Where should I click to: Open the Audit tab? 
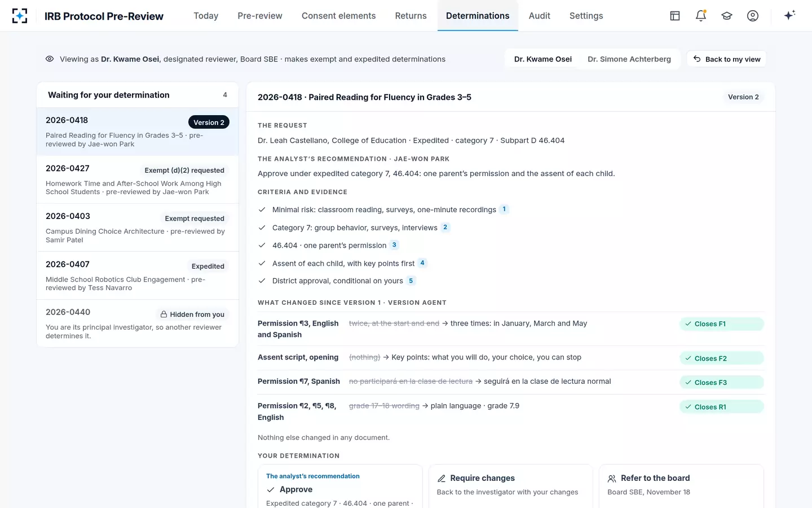(539, 16)
